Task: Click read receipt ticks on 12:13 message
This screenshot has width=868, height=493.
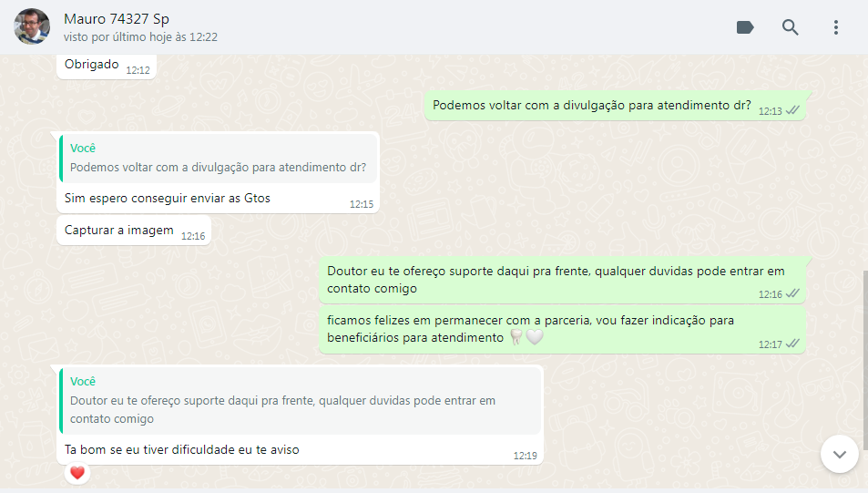Action: click(x=792, y=110)
